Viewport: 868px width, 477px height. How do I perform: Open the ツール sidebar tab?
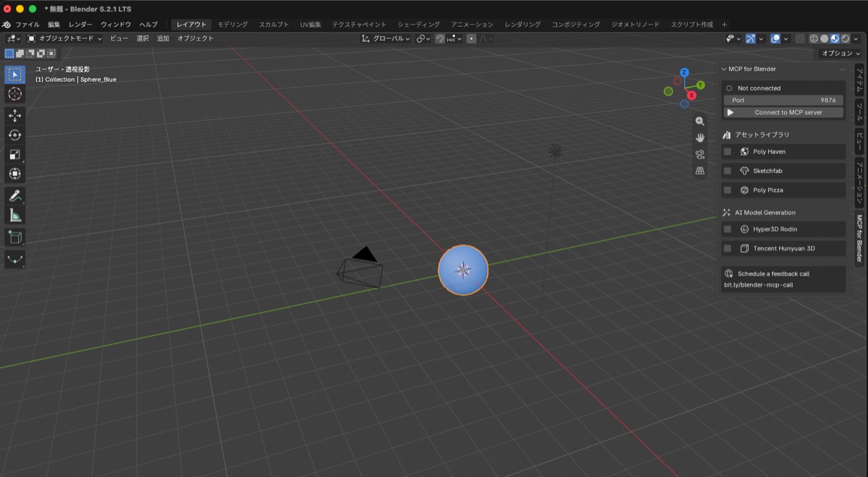(860, 111)
